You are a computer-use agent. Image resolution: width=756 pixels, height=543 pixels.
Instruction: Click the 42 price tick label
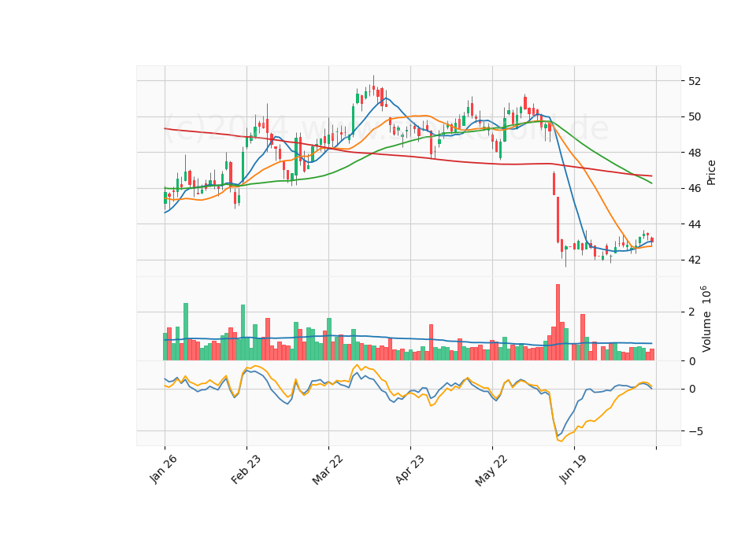click(695, 260)
